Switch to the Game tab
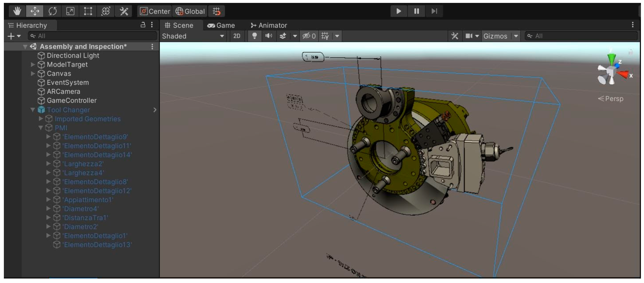Viewport: 644px width, 283px height. [221, 25]
